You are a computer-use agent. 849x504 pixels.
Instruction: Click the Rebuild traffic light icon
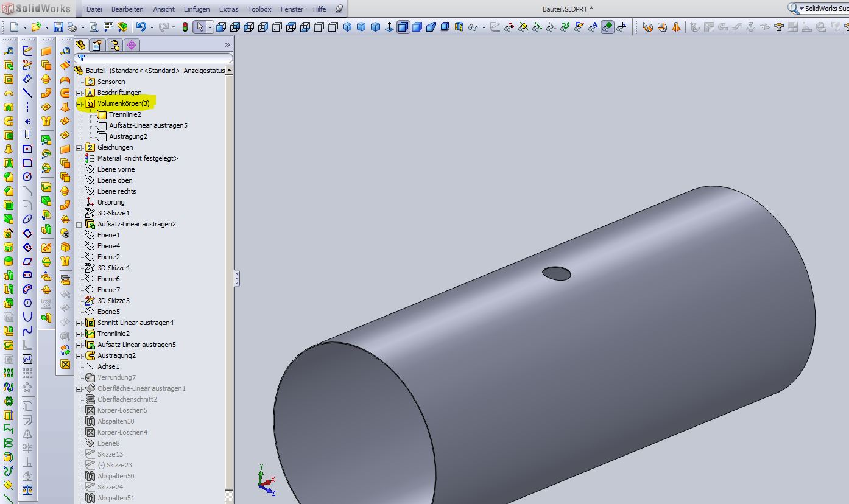[185, 27]
